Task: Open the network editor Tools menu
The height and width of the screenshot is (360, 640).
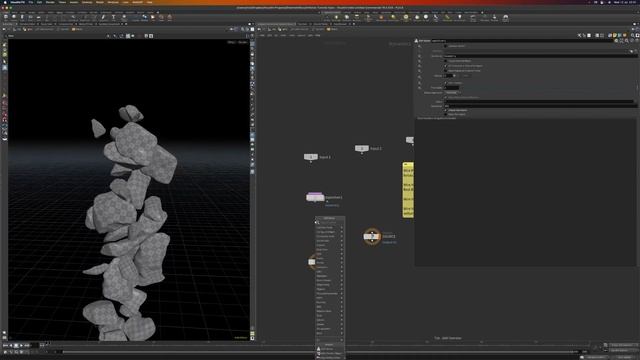Action: tap(292, 36)
